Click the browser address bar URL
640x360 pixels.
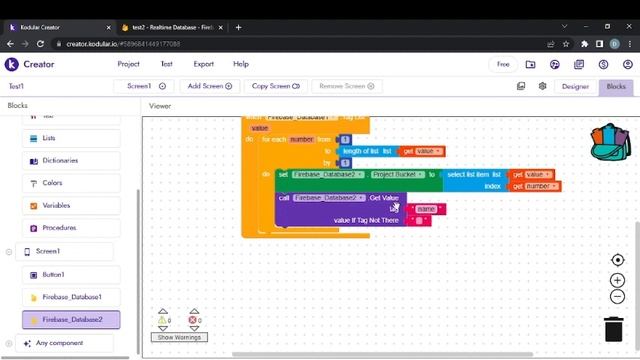point(123,44)
